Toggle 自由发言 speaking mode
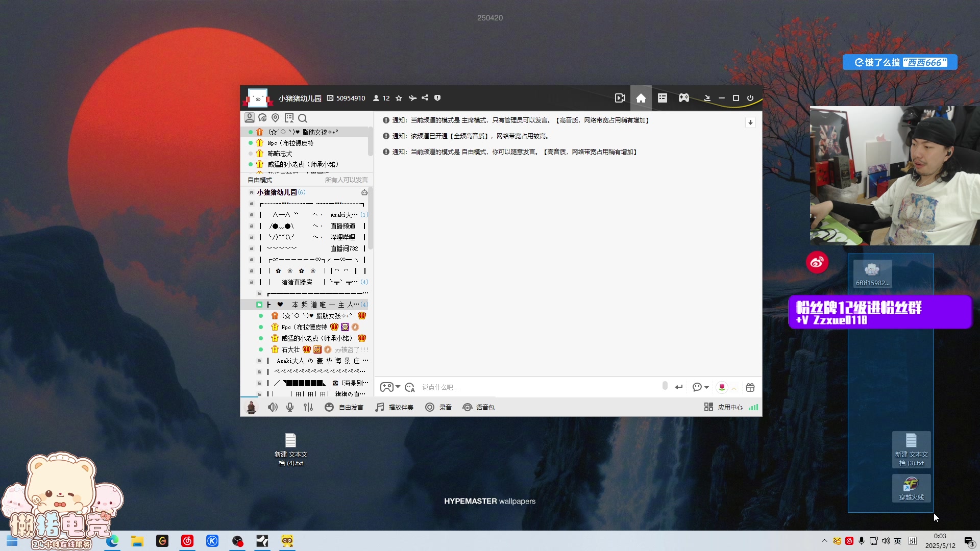Screen dimensions: 980x551 [x=344, y=407]
